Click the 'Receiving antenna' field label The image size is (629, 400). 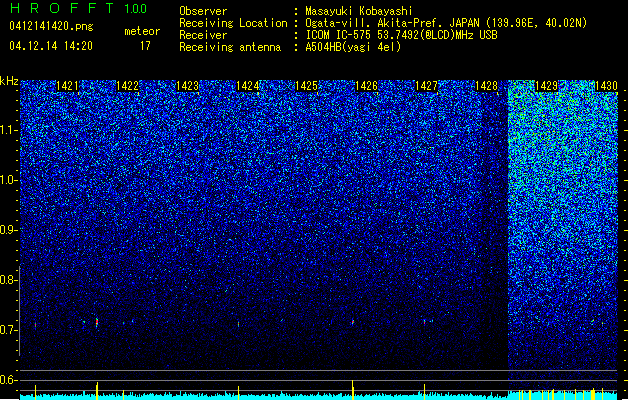pos(230,47)
